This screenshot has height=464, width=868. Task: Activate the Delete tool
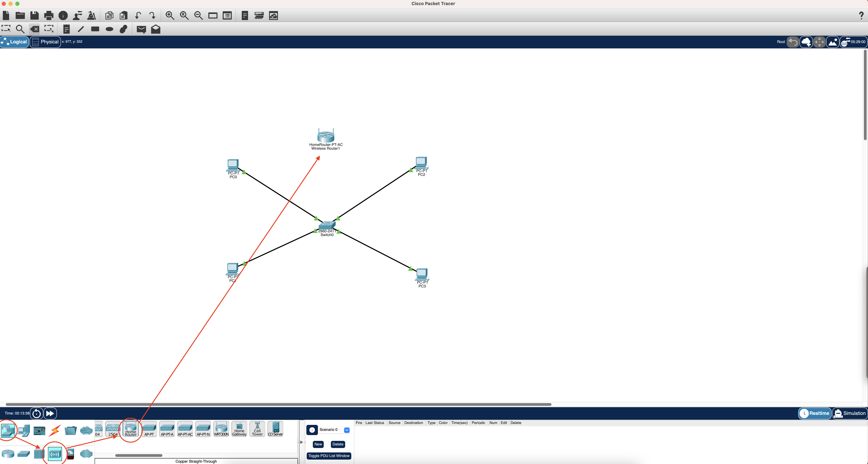pyautogui.click(x=34, y=29)
